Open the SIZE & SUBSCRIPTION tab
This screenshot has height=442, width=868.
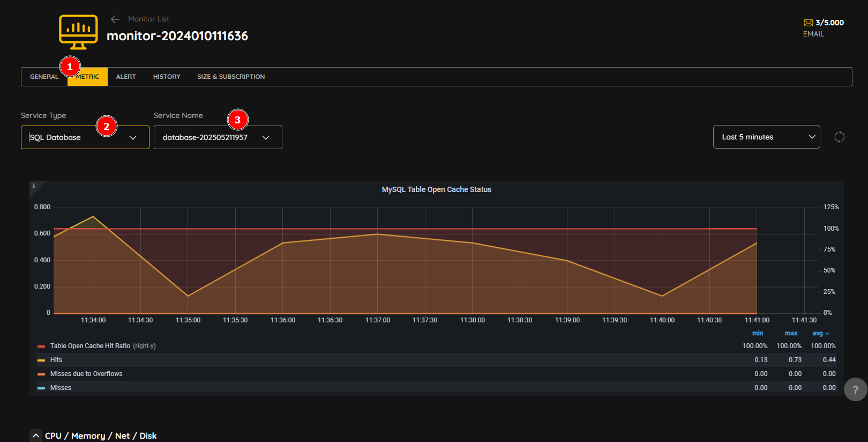click(231, 77)
